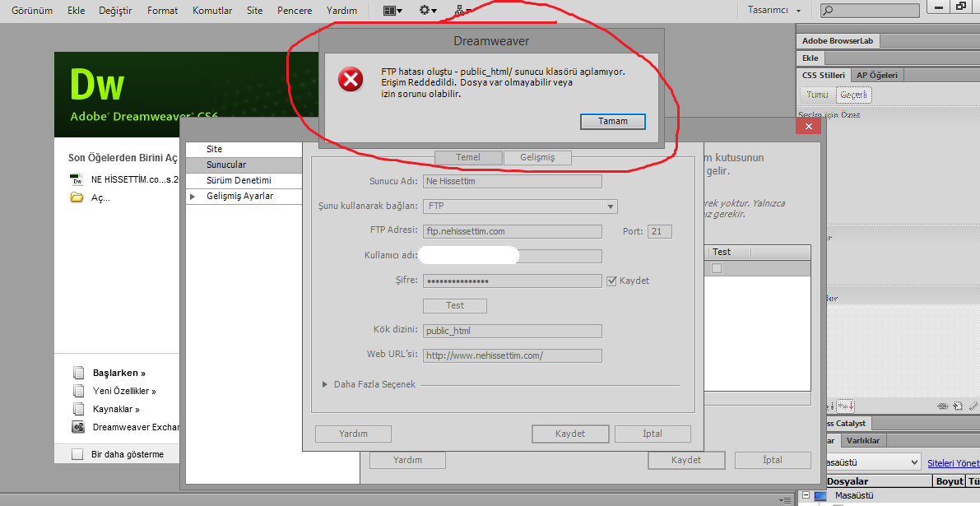Collapse the Masaüstü tree node
The width and height of the screenshot is (980, 506).
tap(806, 495)
